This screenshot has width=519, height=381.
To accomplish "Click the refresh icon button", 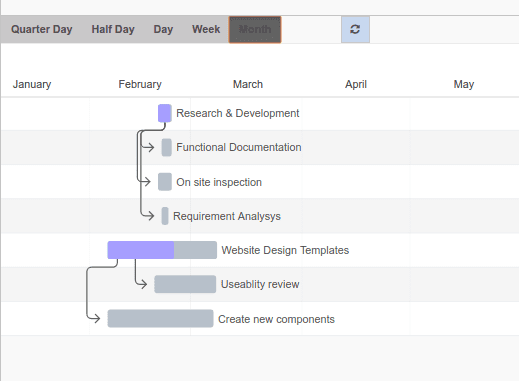I will click(355, 29).
